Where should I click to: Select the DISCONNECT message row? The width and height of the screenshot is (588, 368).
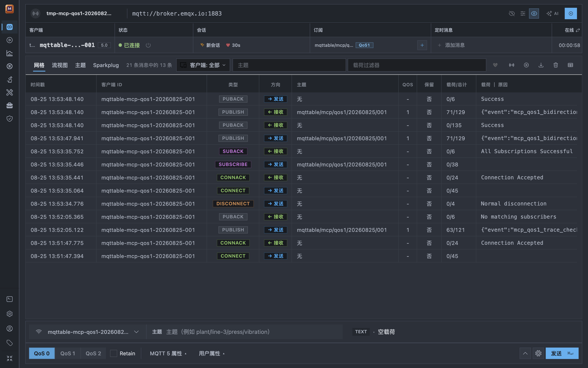click(x=301, y=204)
